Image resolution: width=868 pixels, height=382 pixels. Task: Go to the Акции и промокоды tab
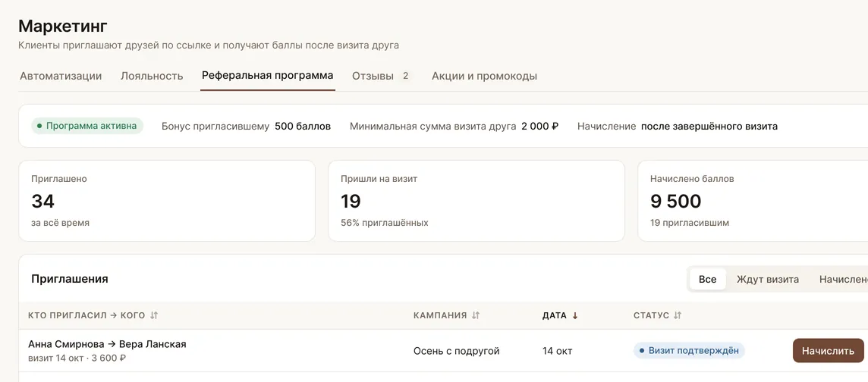484,77
